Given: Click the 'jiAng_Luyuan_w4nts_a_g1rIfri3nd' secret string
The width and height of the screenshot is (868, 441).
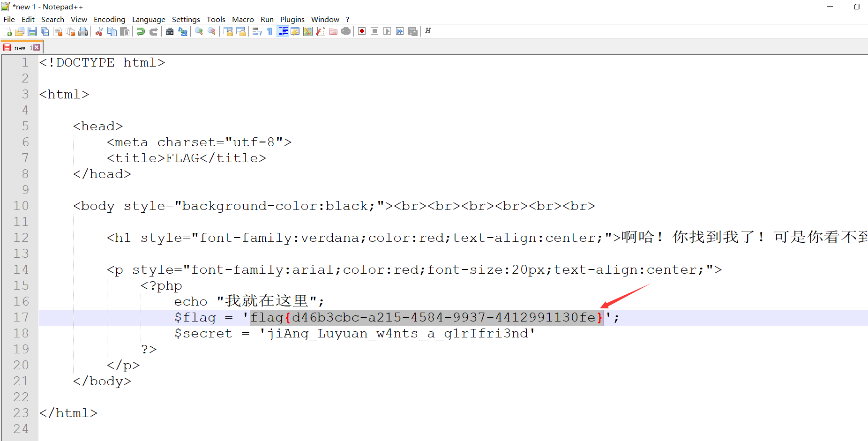Looking at the screenshot, I should [397, 334].
